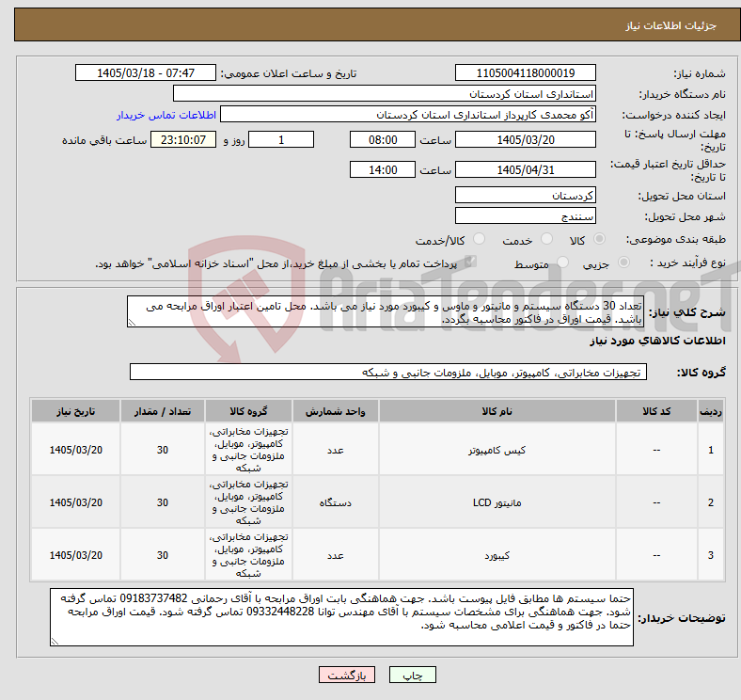This screenshot has width=741, height=700.
Task: Select the جزیی purchase type radio
Action: tap(623, 262)
